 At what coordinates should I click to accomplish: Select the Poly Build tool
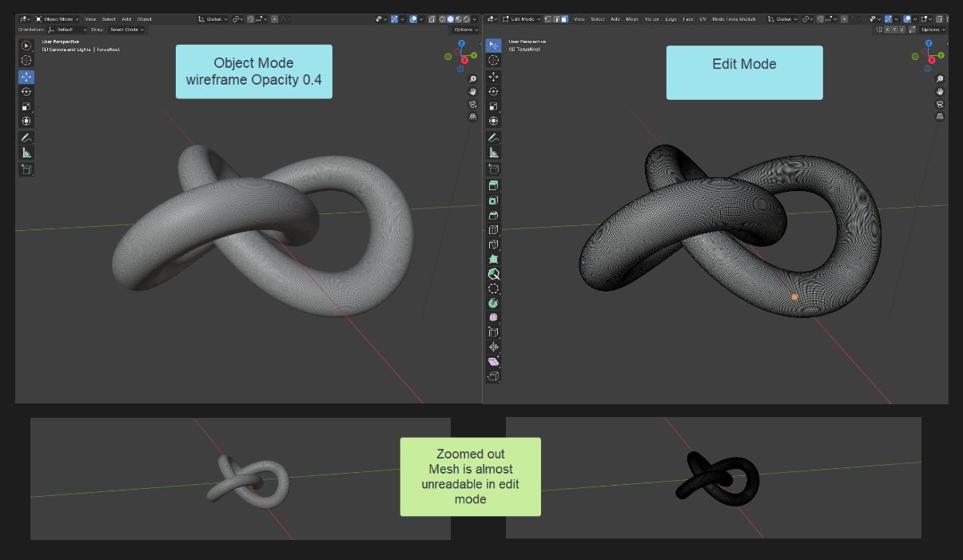494,260
